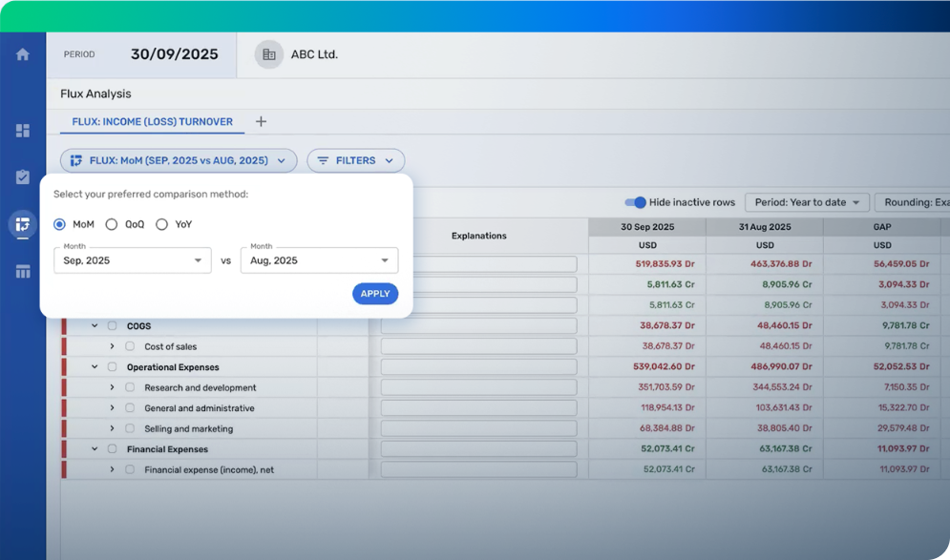The width and height of the screenshot is (950, 560).
Task: Click the filter lines icon in Filters
Action: [323, 161]
